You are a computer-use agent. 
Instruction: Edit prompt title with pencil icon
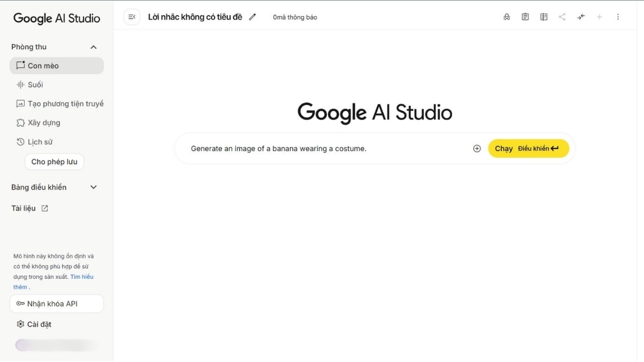253,17
